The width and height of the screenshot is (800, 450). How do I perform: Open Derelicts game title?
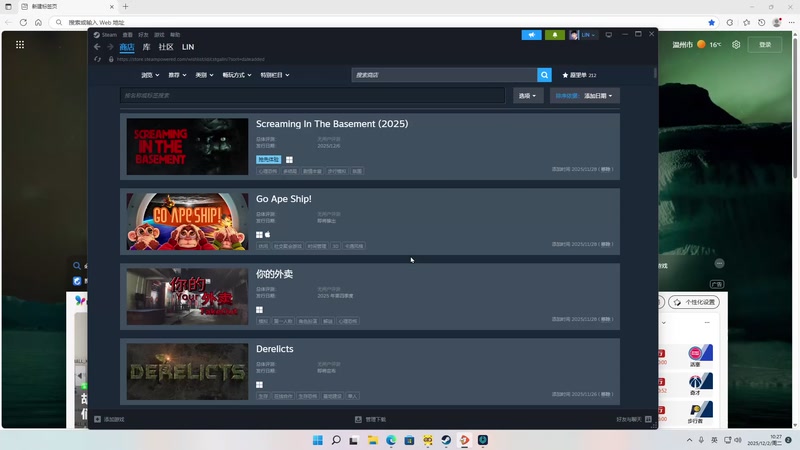click(x=274, y=349)
